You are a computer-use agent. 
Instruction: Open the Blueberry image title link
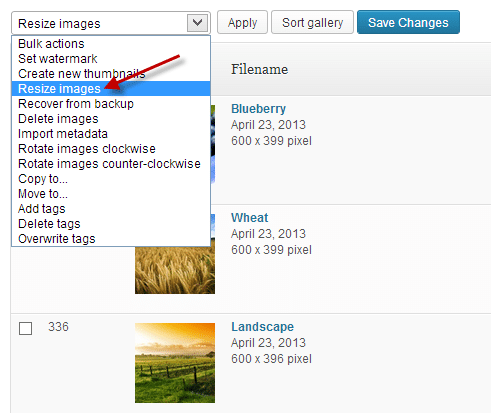click(x=258, y=109)
